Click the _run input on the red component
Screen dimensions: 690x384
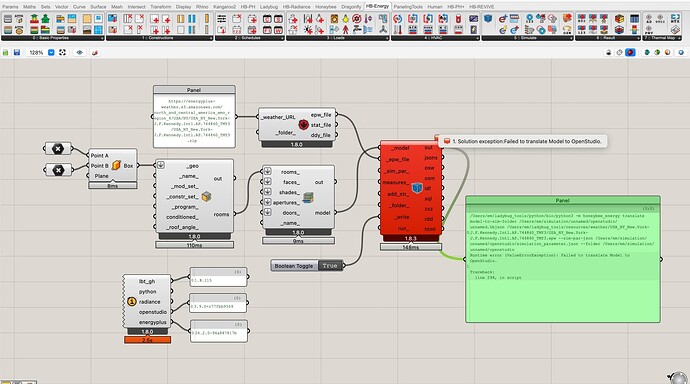pyautogui.click(x=402, y=228)
